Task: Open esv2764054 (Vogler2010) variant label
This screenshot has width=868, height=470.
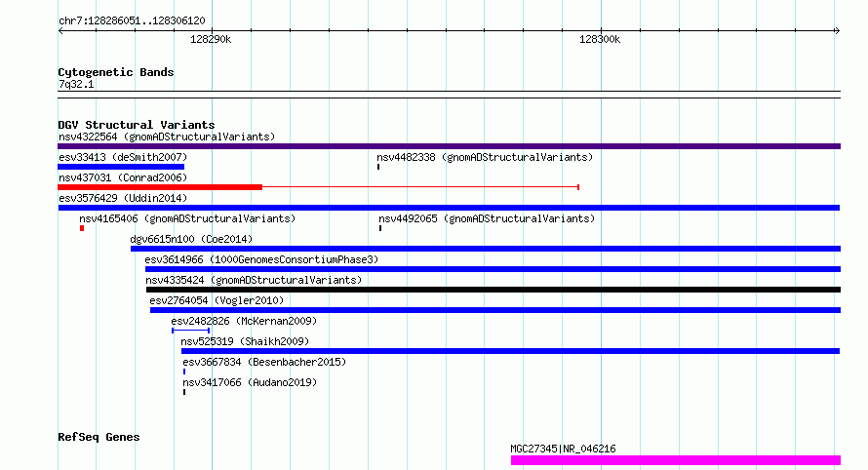Action: 217,300
